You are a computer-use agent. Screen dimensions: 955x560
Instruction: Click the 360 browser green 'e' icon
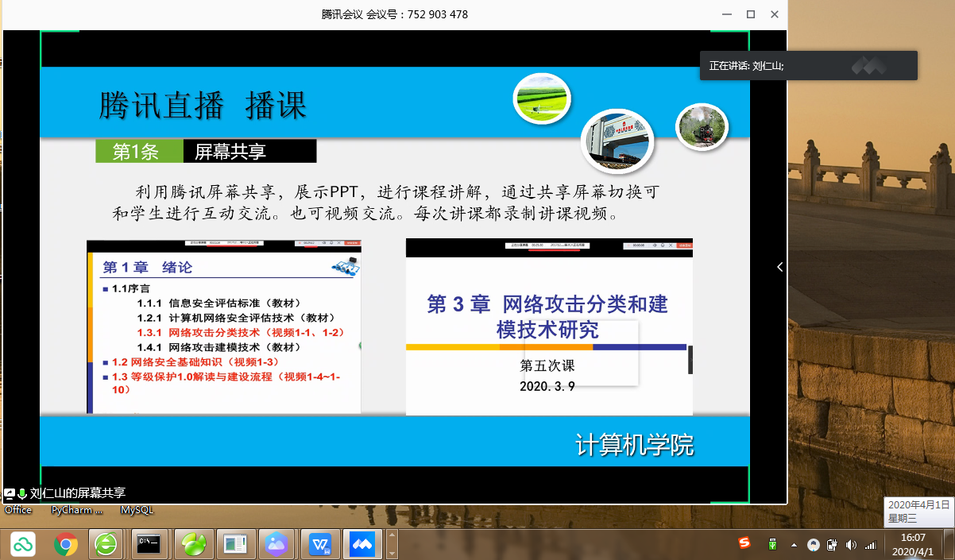point(106,544)
